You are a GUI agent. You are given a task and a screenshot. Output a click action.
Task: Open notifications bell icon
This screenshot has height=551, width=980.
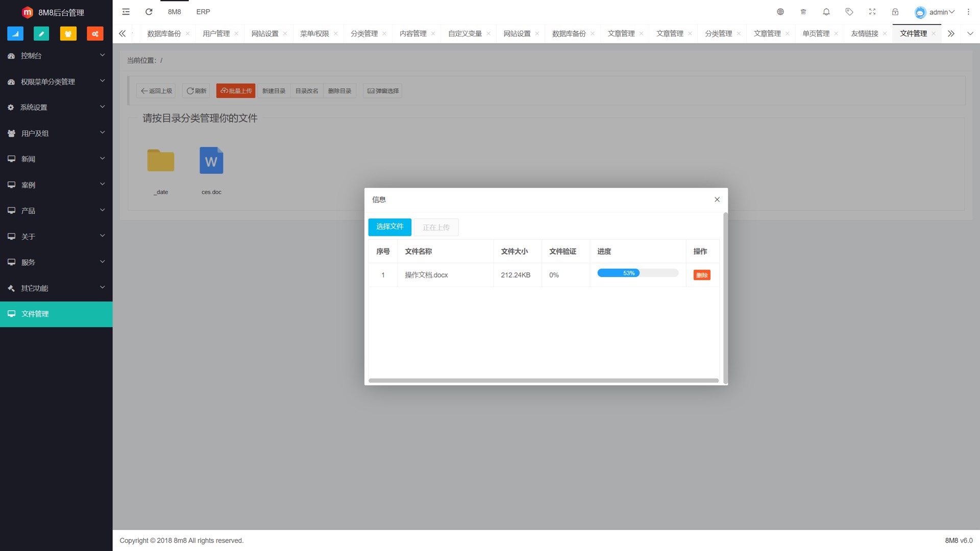826,12
